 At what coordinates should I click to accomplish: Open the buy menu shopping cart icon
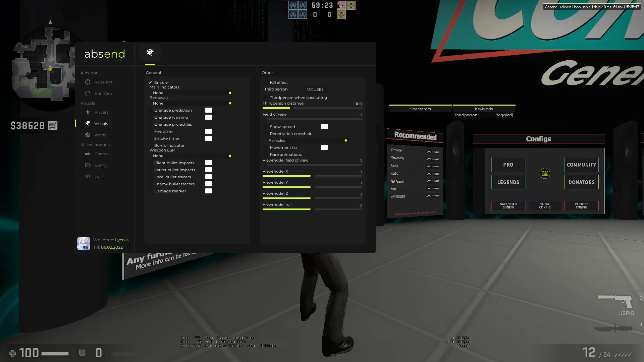(x=53, y=125)
